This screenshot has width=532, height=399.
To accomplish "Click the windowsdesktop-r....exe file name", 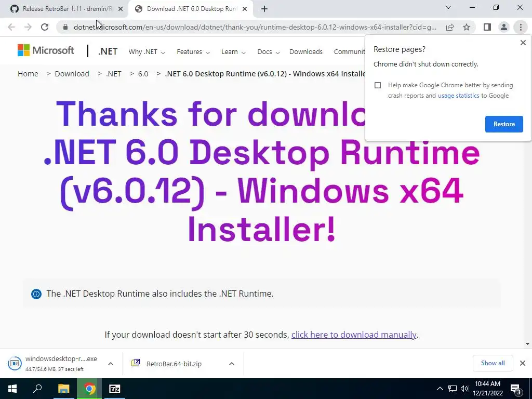I will [x=61, y=358].
